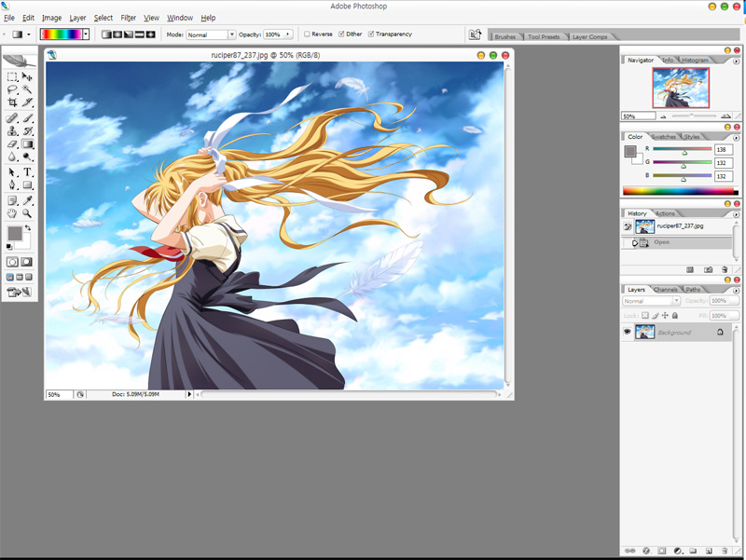Select the Move tool
746x560 pixels.
coord(27,76)
